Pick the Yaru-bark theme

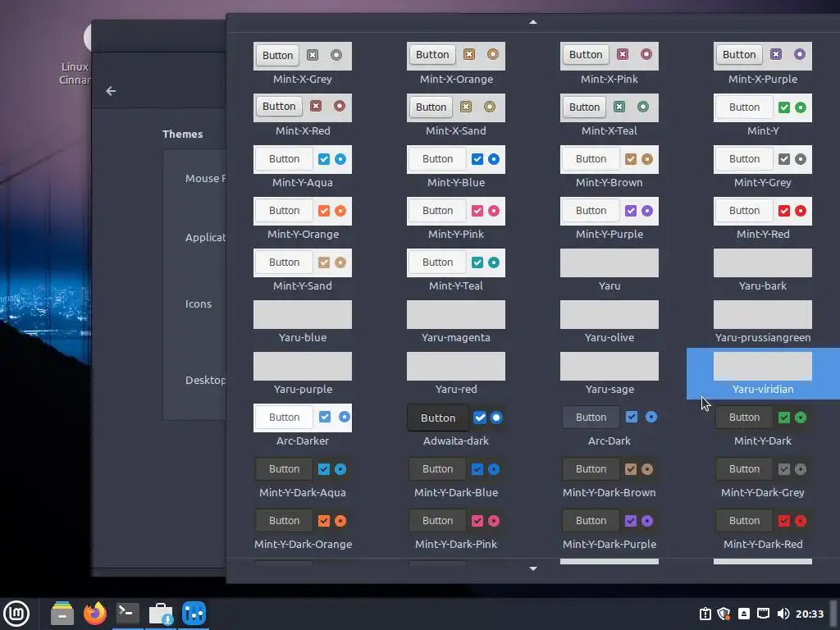[763, 271]
